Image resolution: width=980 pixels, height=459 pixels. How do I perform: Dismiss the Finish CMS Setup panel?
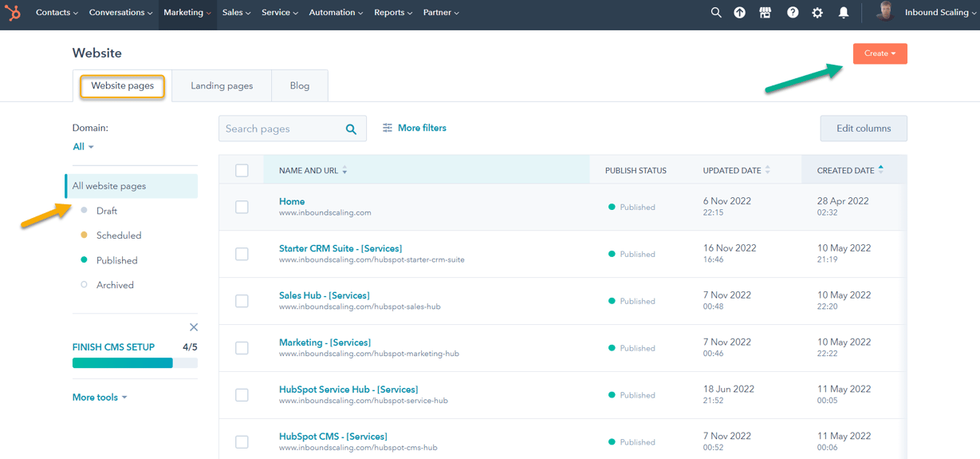(194, 327)
